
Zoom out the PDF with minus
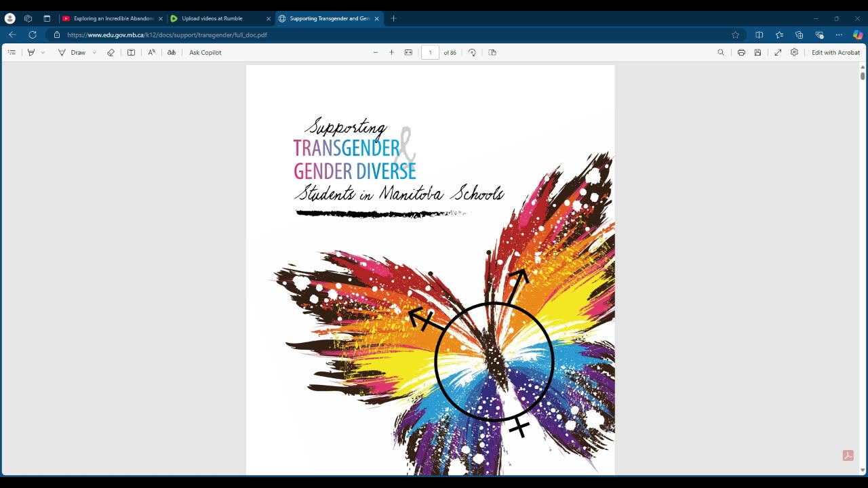(376, 52)
